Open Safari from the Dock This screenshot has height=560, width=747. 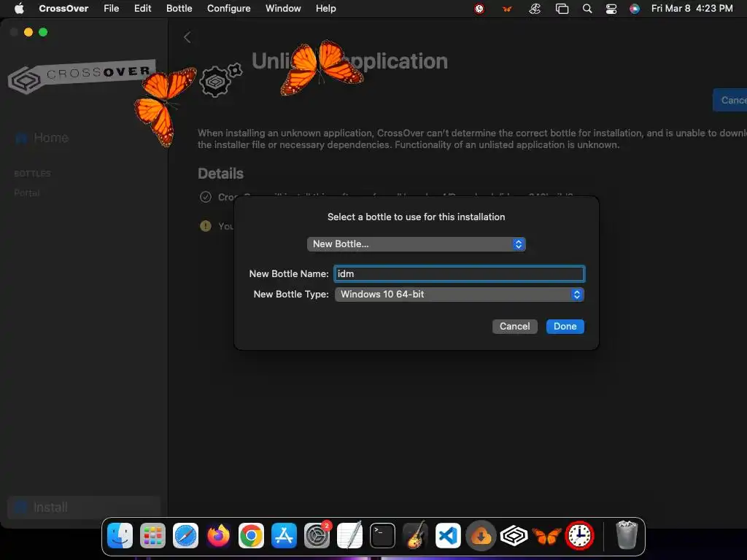click(185, 536)
